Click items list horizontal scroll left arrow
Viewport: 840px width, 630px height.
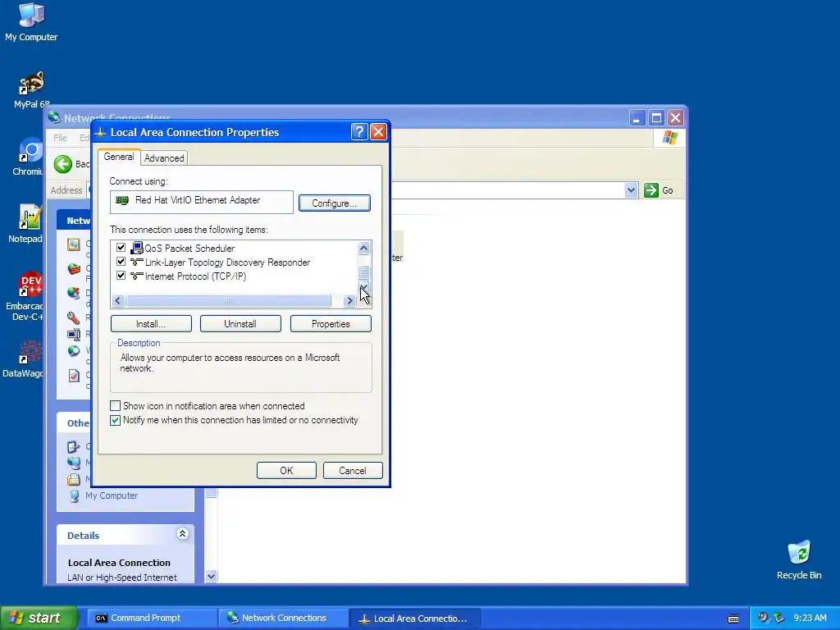point(118,300)
